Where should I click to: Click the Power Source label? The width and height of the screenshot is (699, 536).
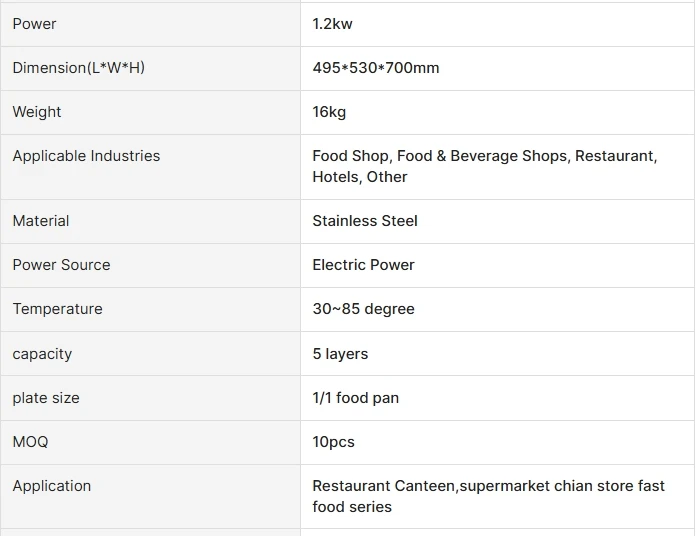[x=61, y=265]
